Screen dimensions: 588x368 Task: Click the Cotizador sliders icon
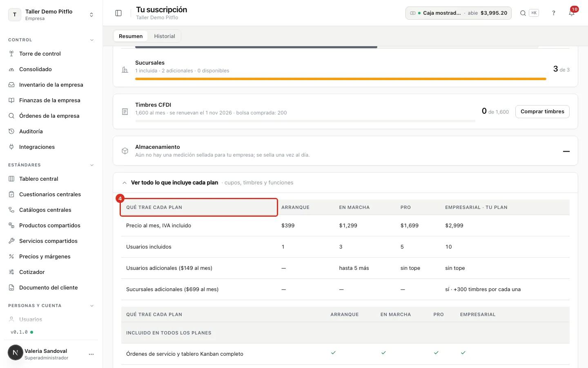click(11, 272)
